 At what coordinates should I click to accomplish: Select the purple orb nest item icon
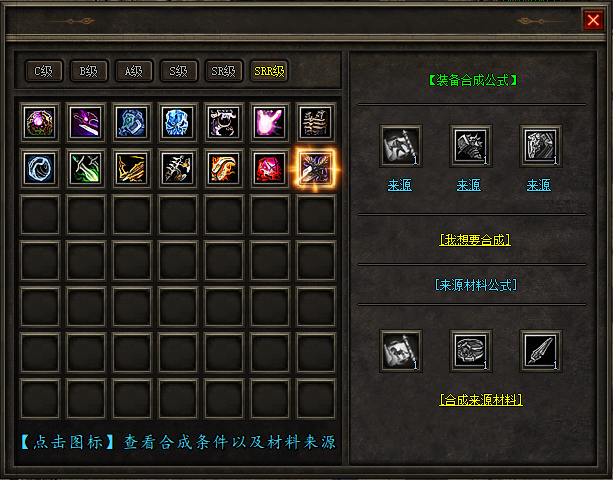coord(40,123)
